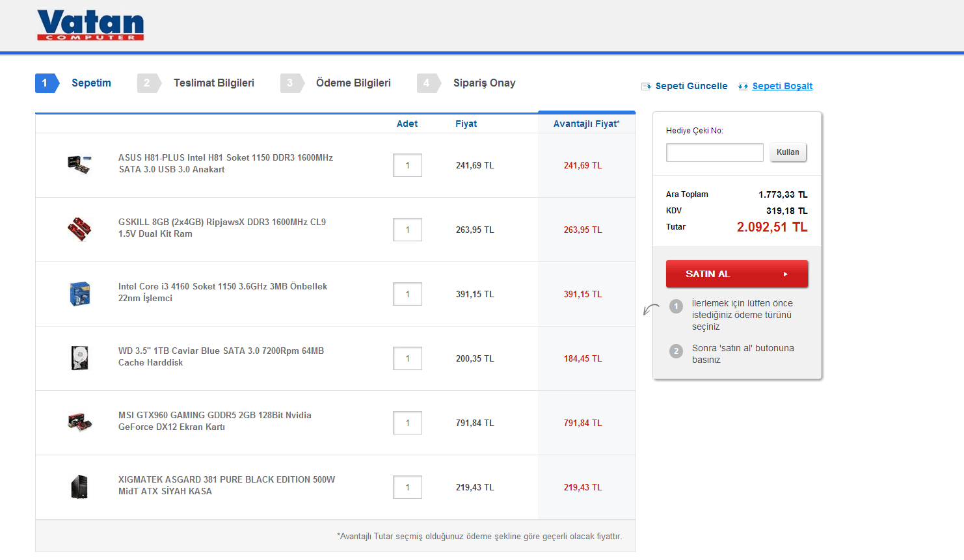Open the WD Caviar Blue harddisk thumbnail
The image size is (964, 560).
[x=79, y=358]
